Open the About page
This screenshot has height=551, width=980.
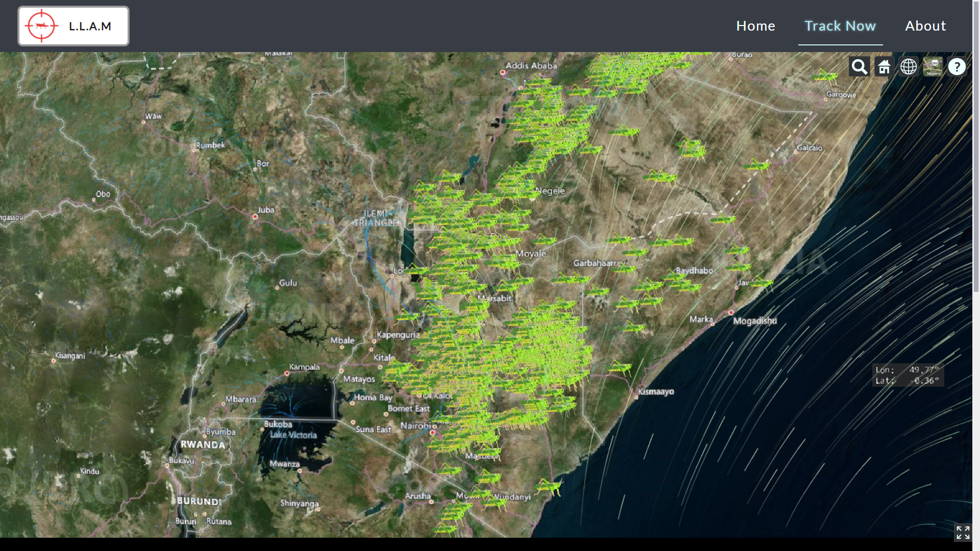coord(925,26)
